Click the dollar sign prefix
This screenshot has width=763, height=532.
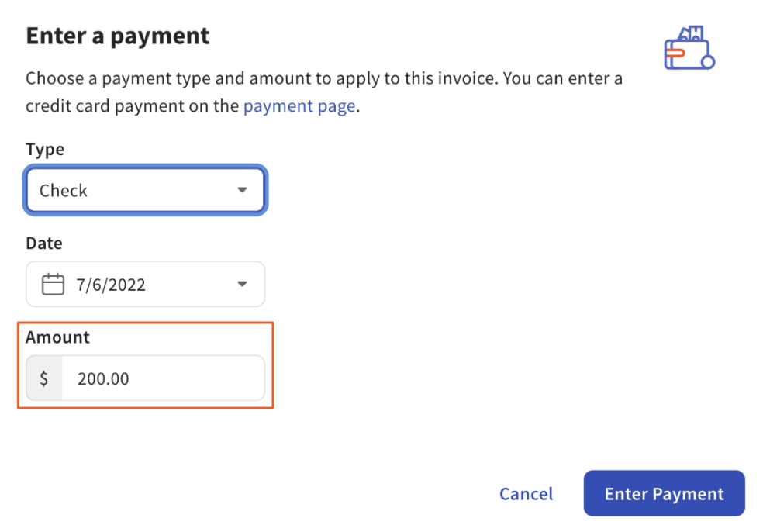[44, 378]
